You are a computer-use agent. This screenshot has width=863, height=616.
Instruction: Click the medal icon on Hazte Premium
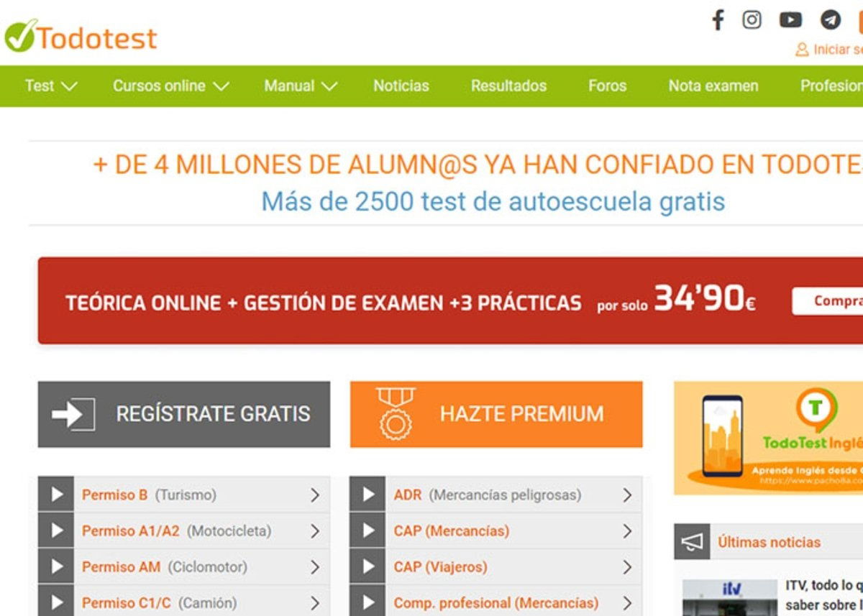[396, 414]
